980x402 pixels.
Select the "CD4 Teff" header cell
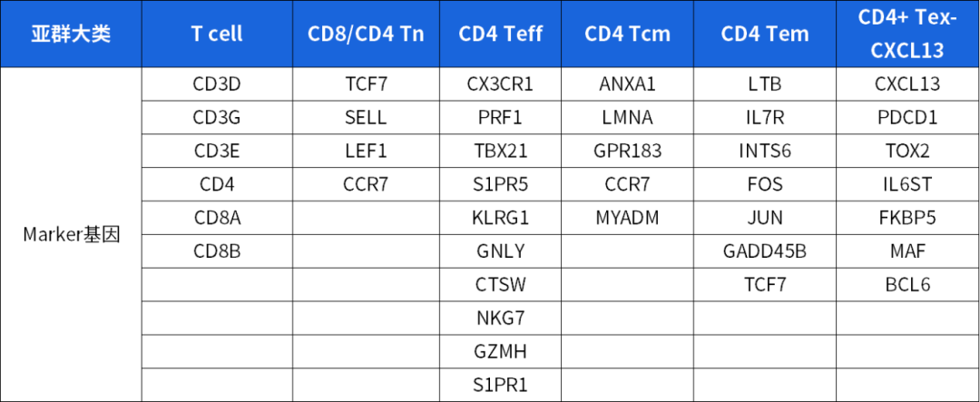500,34
